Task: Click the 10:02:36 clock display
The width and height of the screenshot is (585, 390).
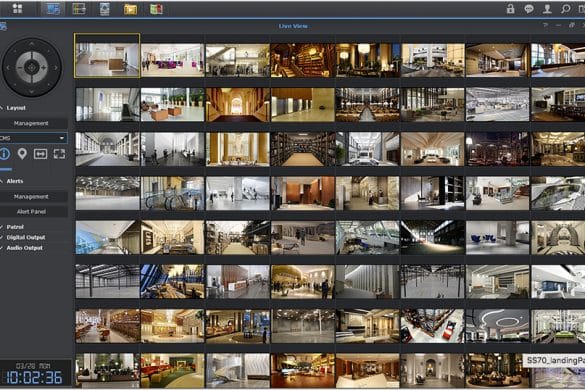Action: [x=34, y=378]
